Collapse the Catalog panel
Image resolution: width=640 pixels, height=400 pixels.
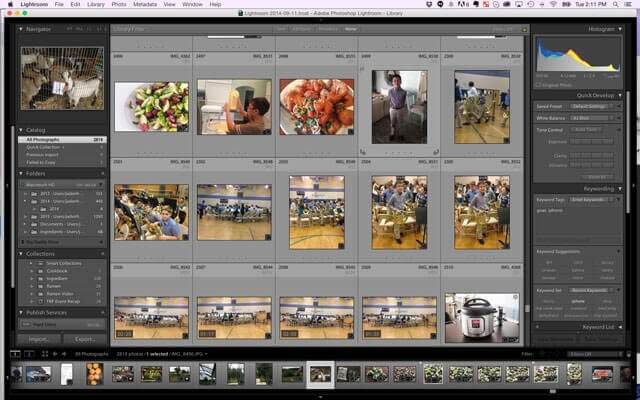[x=22, y=129]
